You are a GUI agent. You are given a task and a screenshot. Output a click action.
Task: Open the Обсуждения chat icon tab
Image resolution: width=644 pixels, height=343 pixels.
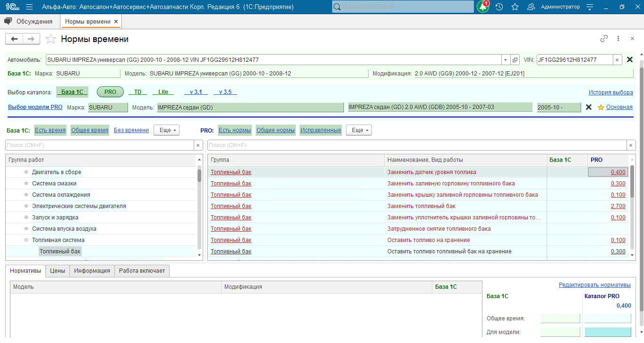tap(8, 21)
